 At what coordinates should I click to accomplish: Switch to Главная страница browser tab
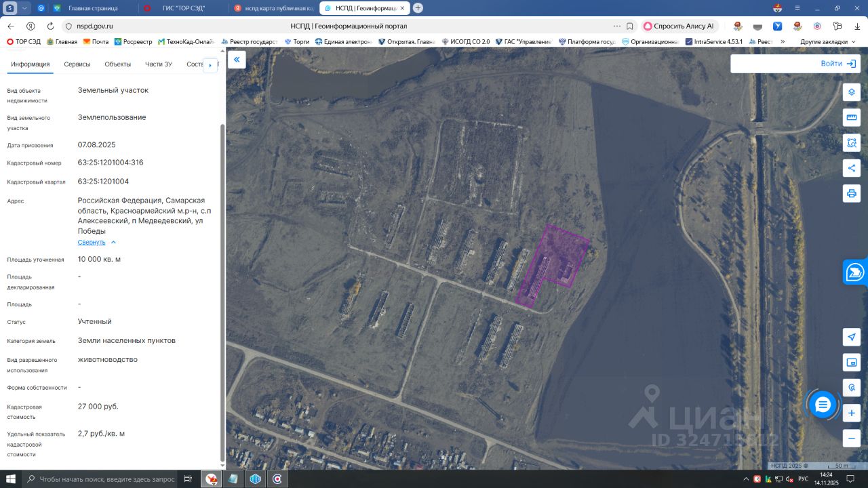tap(93, 8)
